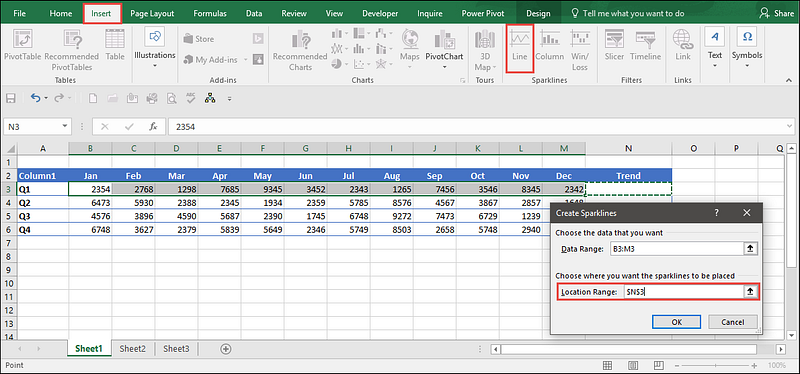The height and width of the screenshot is (374, 800).
Task: Click the Trend header cell
Action: coord(629,176)
